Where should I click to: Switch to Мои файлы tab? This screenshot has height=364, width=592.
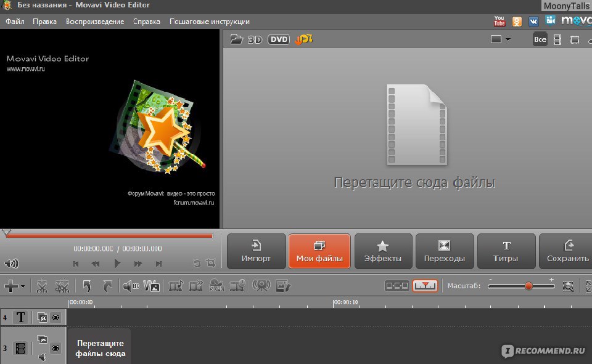point(319,251)
